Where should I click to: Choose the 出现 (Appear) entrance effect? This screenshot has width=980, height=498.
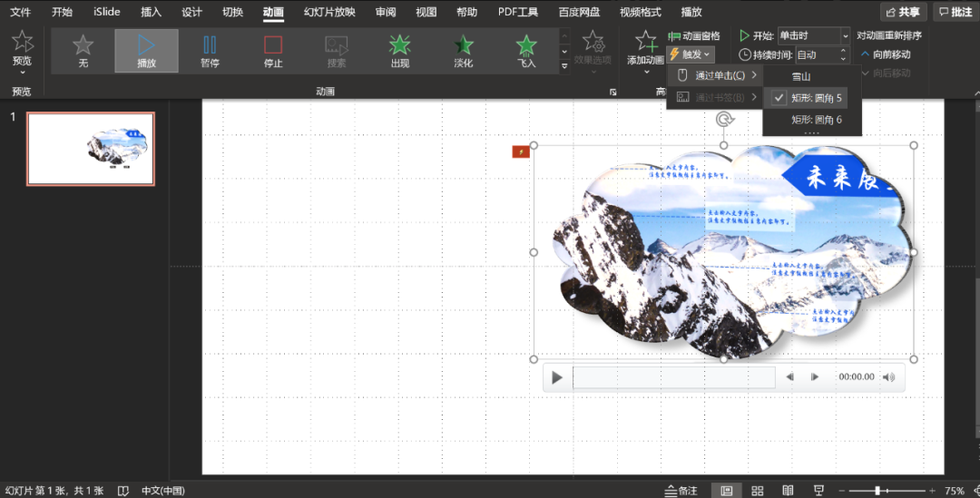click(400, 51)
